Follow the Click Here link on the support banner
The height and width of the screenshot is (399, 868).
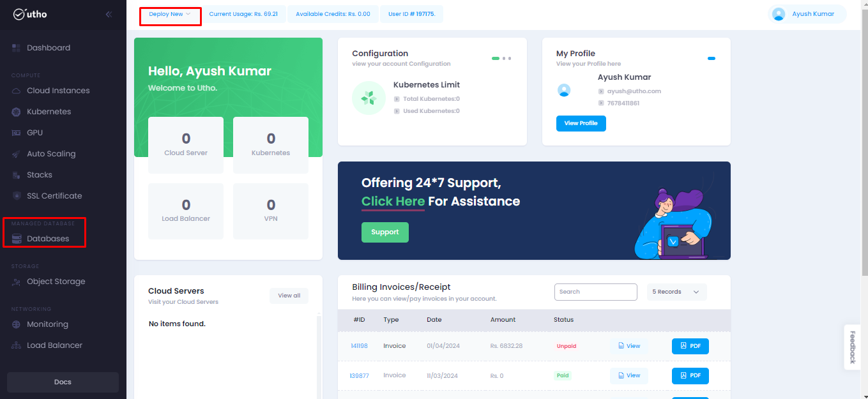(393, 202)
